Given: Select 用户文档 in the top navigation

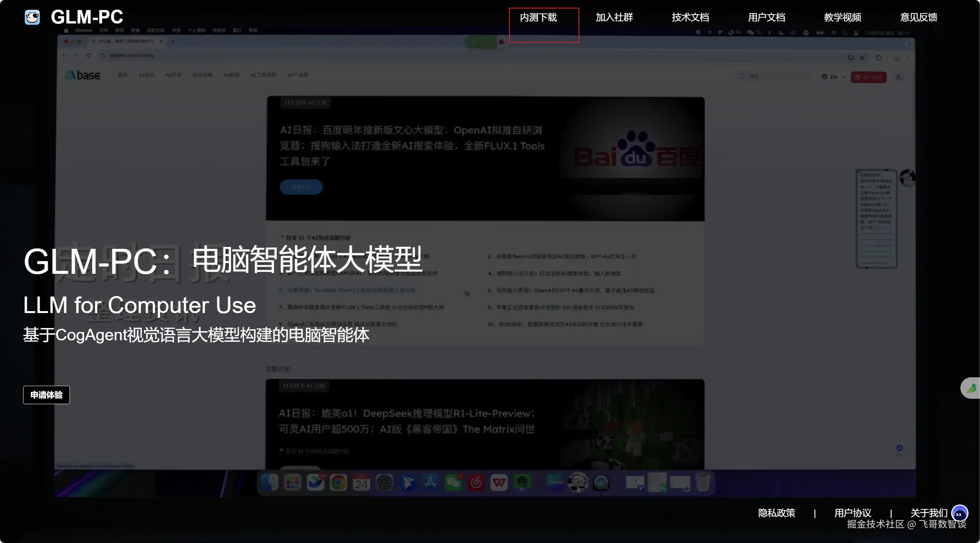Looking at the screenshot, I should pos(767,17).
